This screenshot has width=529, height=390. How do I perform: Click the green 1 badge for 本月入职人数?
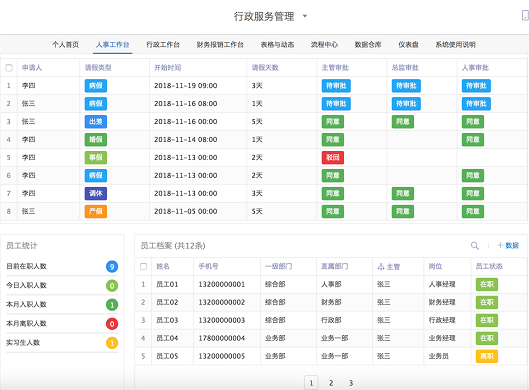112,305
